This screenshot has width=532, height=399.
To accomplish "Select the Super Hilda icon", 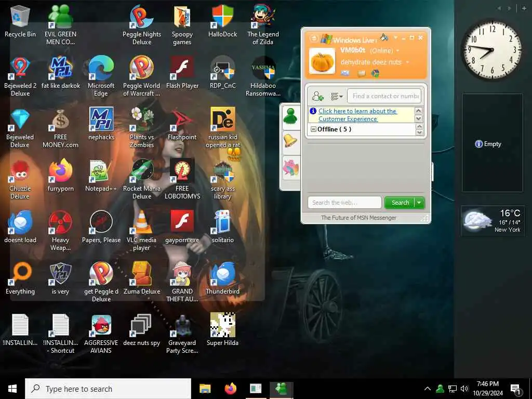I will (222, 330).
